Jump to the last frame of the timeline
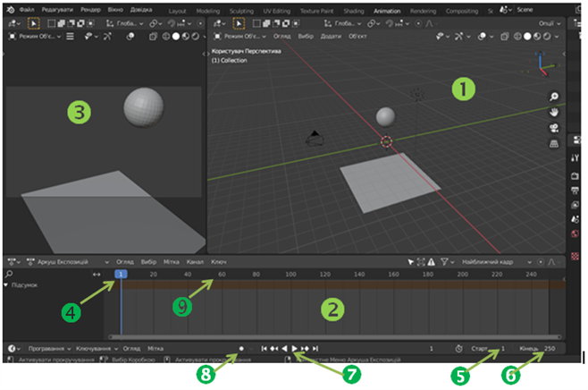Image resolution: width=588 pixels, height=390 pixels. tap(316, 348)
